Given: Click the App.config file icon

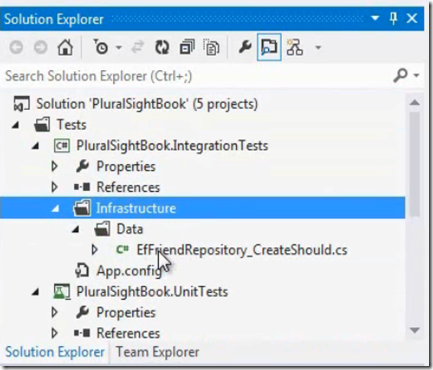Looking at the screenshot, I should [82, 270].
